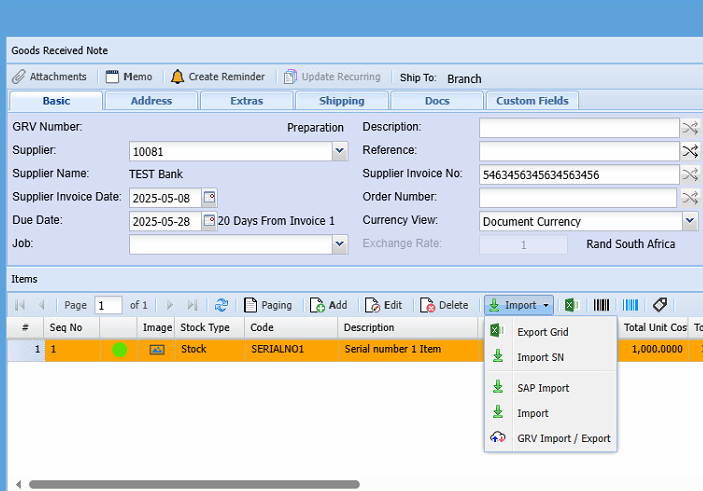
Task: Open the Currency View dropdown
Action: 689,222
